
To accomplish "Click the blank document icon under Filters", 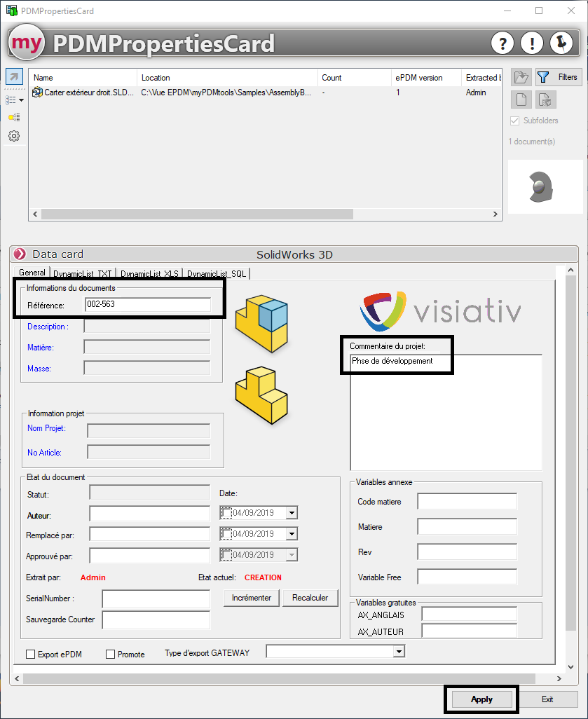I will [521, 100].
